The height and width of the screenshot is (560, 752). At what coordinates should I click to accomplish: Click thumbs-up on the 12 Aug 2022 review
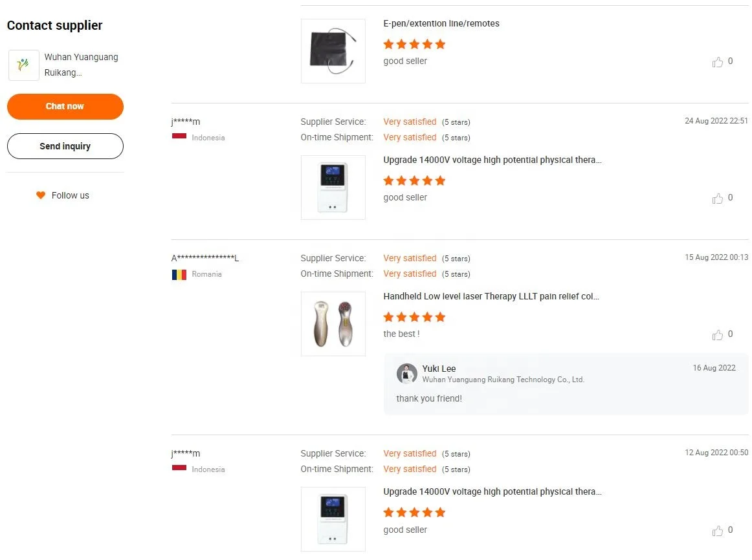point(718,531)
